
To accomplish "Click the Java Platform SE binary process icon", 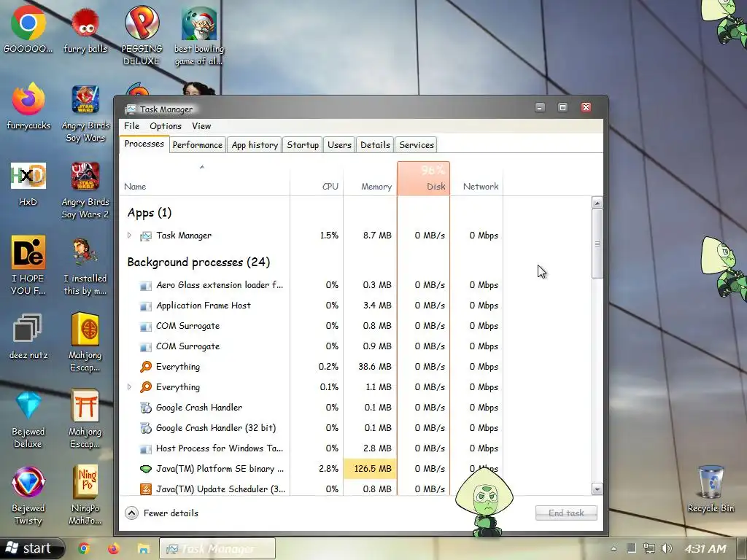I will 146,469.
